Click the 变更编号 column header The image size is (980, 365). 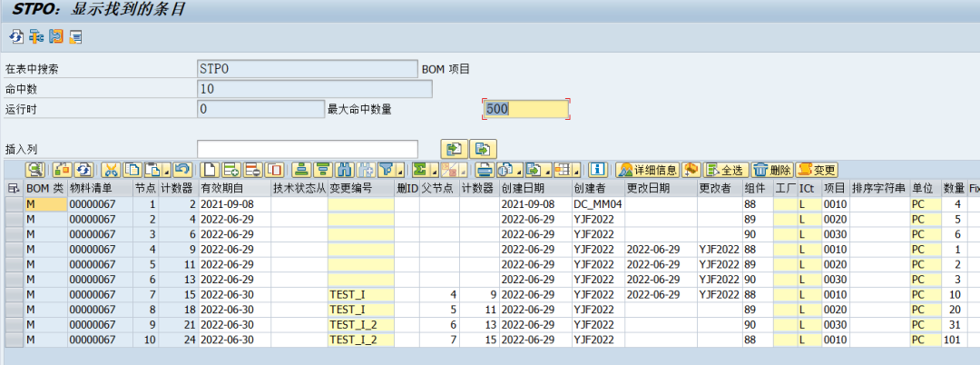pos(361,188)
